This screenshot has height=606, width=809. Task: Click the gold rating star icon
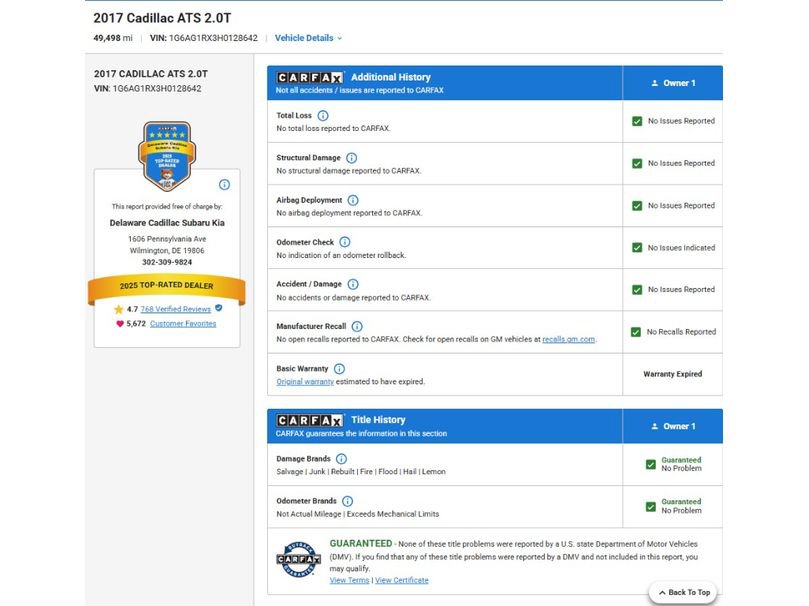[x=119, y=309]
